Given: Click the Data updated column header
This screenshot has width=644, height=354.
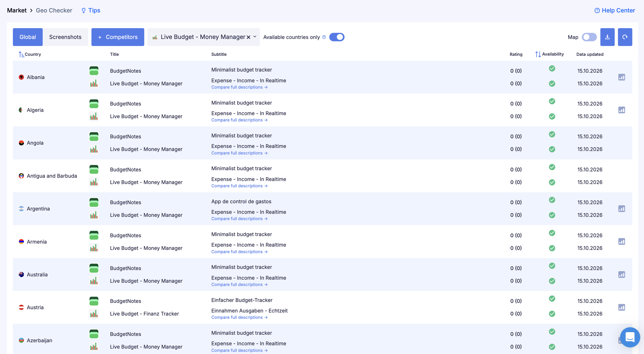Looking at the screenshot, I should tap(590, 54).
